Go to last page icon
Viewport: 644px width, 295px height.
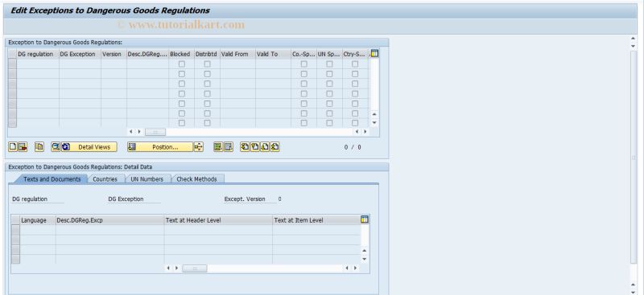(x=275, y=147)
